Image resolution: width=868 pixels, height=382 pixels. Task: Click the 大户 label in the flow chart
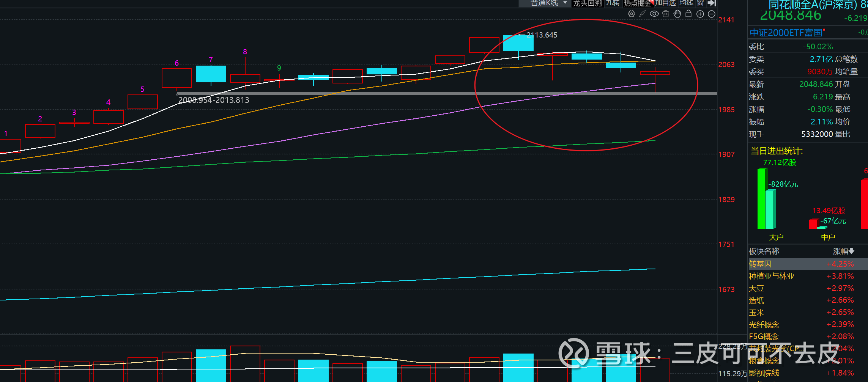776,237
